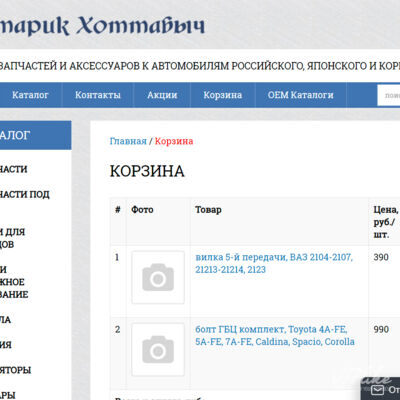Image resolution: width=400 pixels, height=400 pixels.
Task: Open the mail feedback widget icon
Action: (x=377, y=389)
